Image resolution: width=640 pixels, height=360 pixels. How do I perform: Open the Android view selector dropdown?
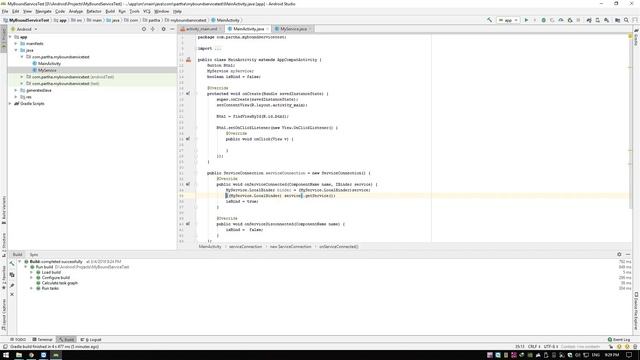pos(24,29)
